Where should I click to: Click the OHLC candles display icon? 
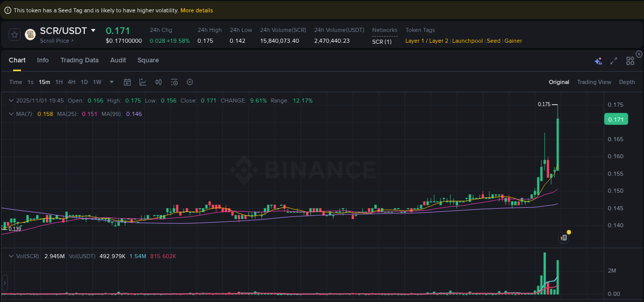tap(158, 82)
